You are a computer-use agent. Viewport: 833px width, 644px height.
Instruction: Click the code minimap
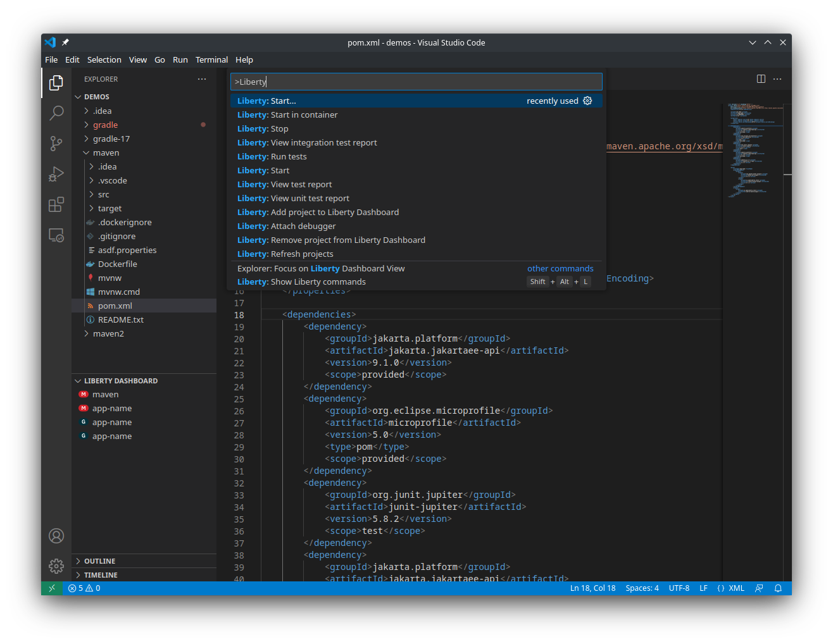point(756,151)
